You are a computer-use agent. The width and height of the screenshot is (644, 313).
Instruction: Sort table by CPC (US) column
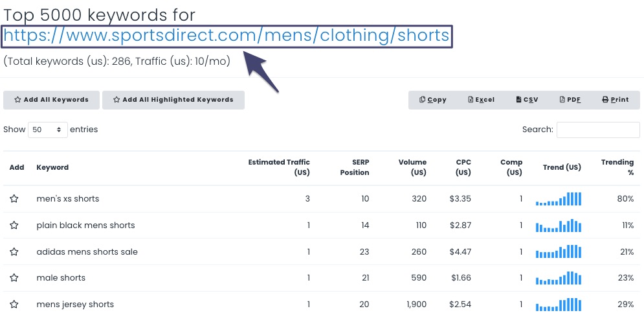coord(463,167)
